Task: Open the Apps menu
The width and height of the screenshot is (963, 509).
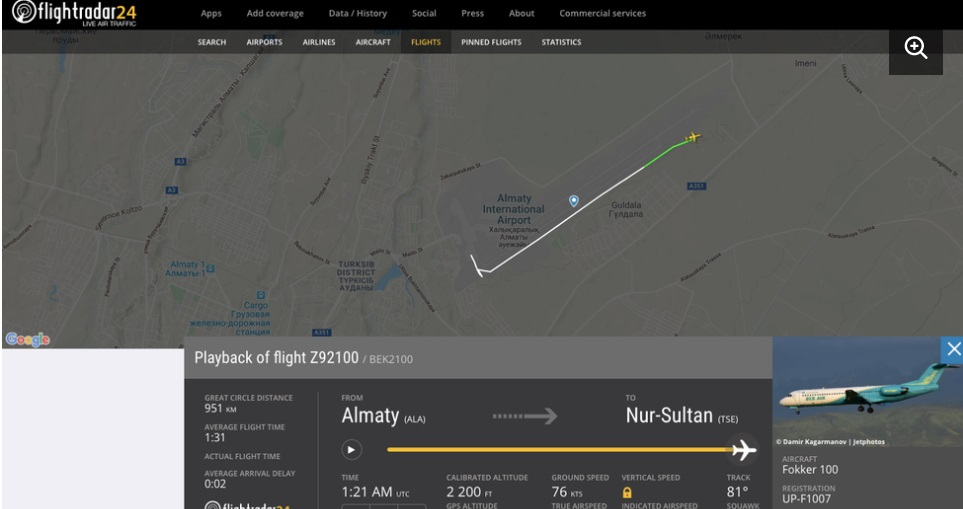Action: 211,14
